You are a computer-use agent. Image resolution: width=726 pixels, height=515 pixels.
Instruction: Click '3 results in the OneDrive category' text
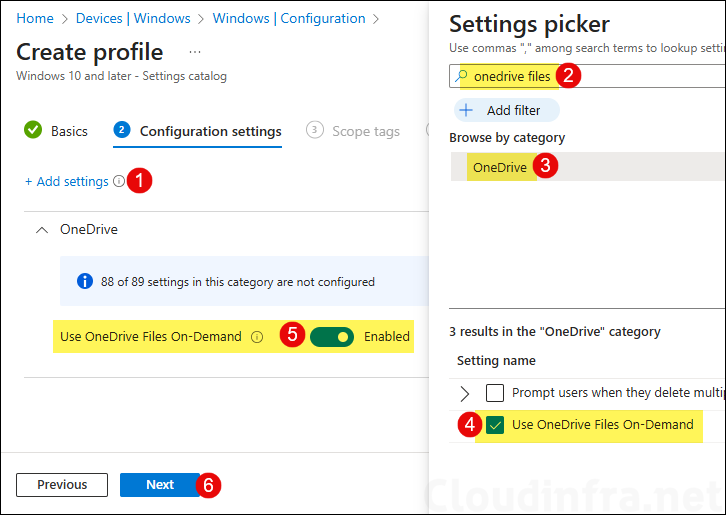555,332
